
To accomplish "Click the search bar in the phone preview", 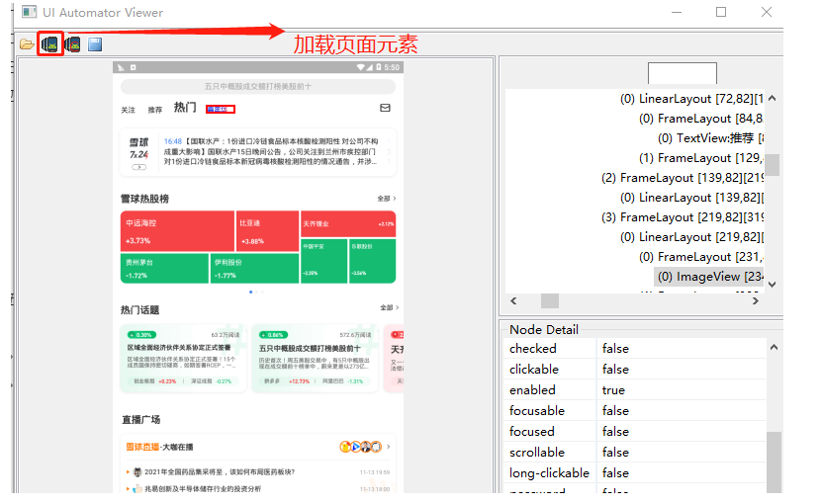I will [x=258, y=86].
